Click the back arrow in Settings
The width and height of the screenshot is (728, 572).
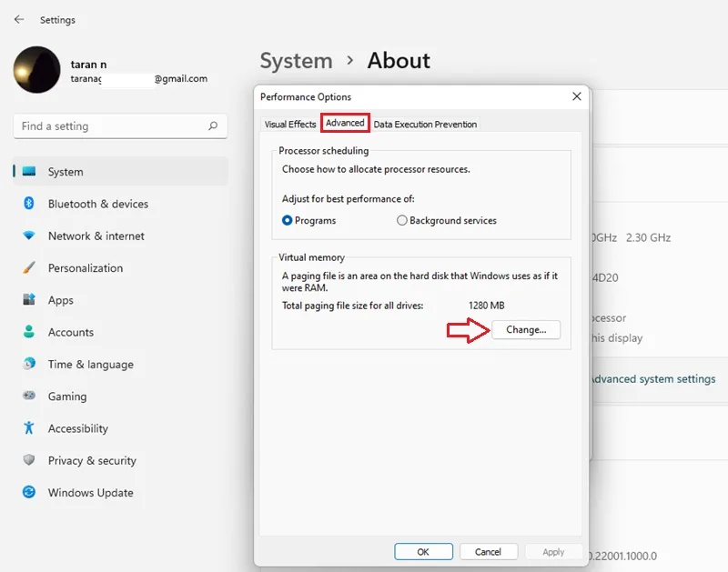[19, 19]
